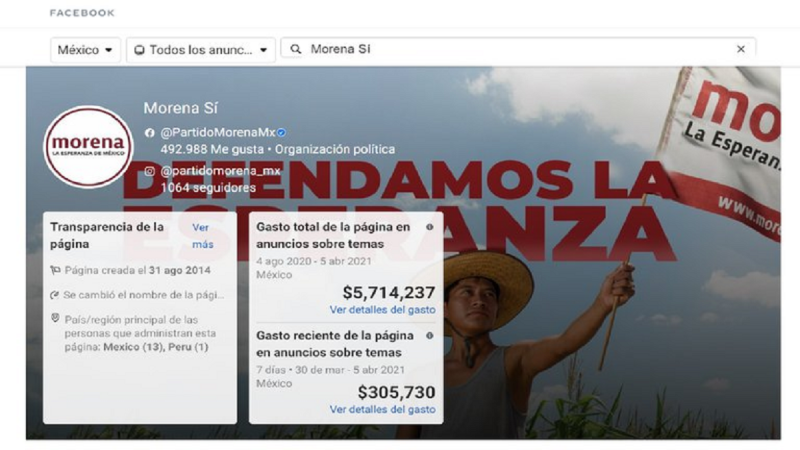This screenshot has height=450, width=800.
Task: Open the @partidomorena_mx Instagram handle
Action: coord(220,171)
